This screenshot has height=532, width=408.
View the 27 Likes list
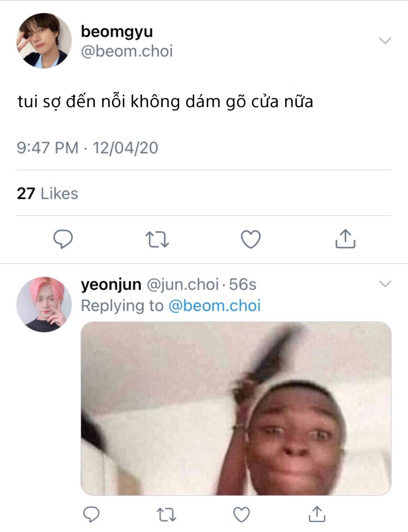48,193
